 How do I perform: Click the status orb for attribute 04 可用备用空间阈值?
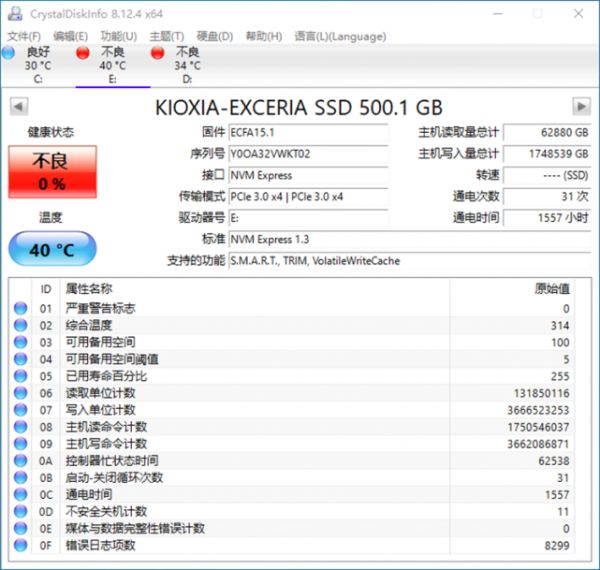pyautogui.click(x=21, y=359)
